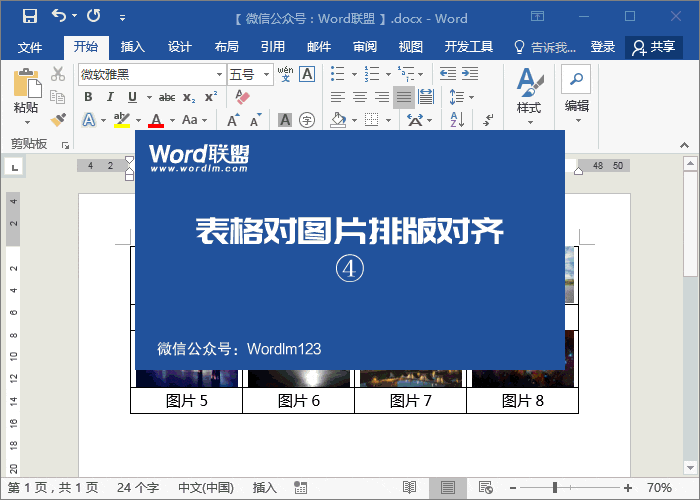Increase paragraph indent
The height and width of the screenshot is (500, 700).
470,74
